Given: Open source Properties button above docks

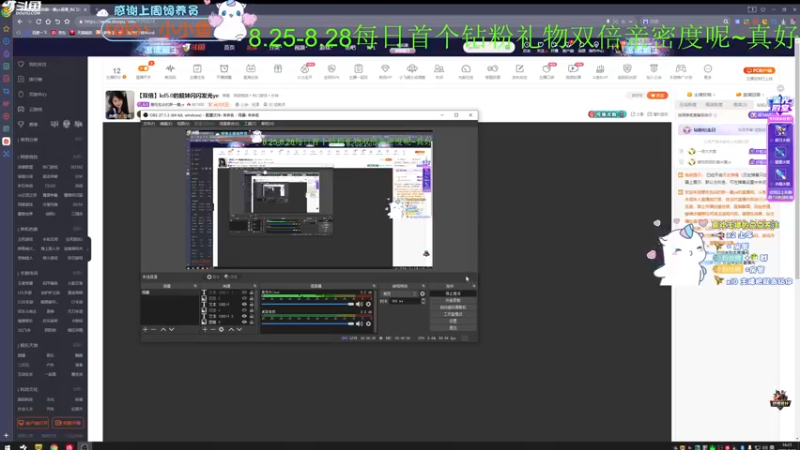Looking at the screenshot, I should (x=213, y=277).
